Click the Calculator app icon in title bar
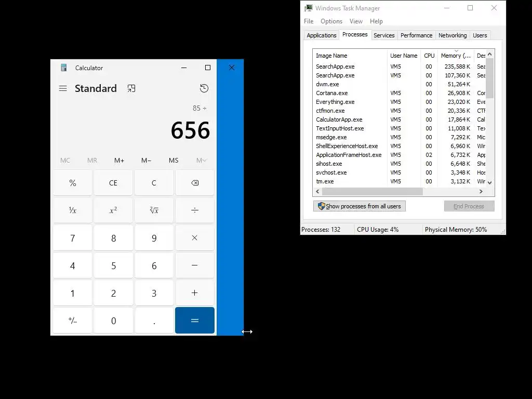 [63, 68]
